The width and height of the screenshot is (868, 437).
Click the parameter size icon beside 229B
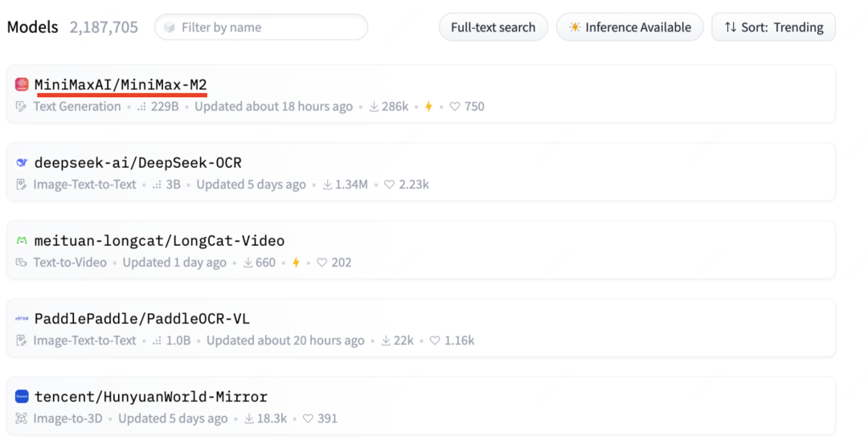(141, 107)
